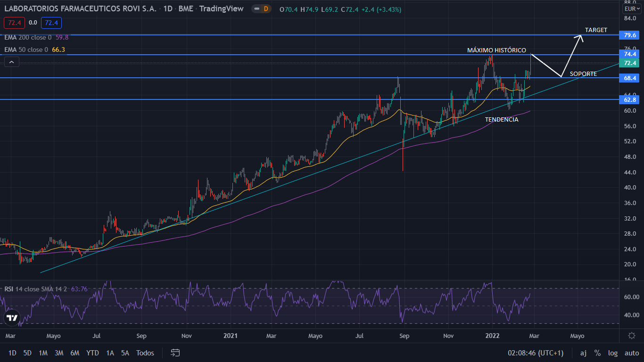
Task: Click the TradingView logo icon
Action: click(x=12, y=318)
